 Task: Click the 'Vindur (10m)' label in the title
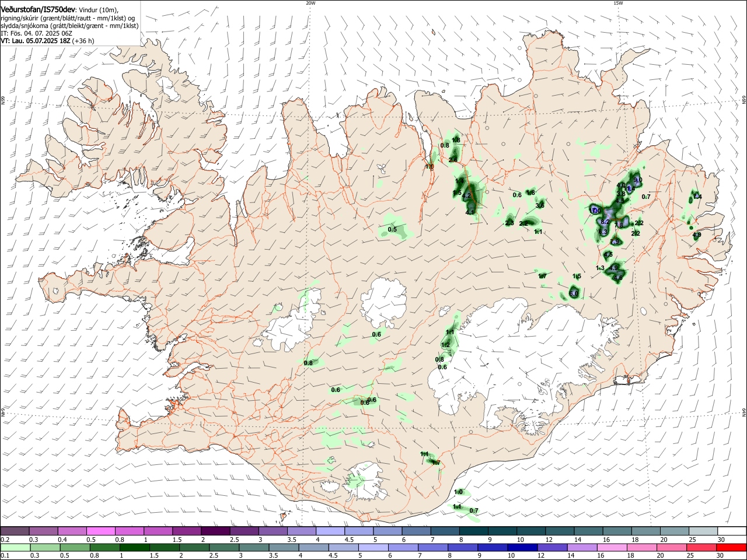coord(99,10)
